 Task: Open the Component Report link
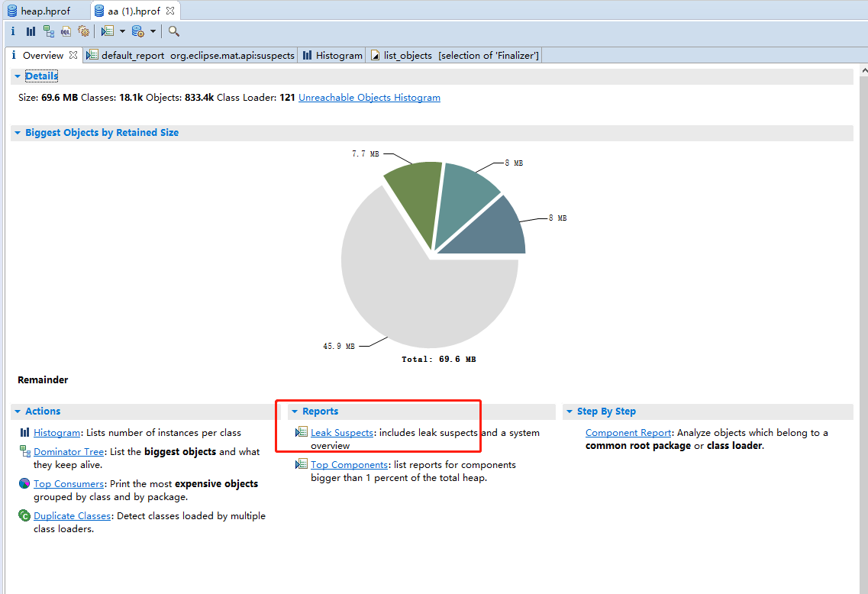[x=628, y=432]
